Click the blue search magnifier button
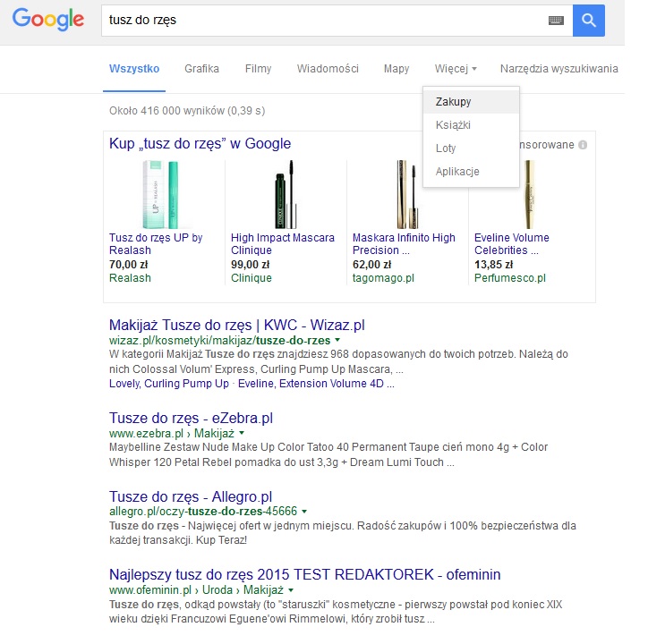This screenshot has width=648, height=644. pyautogui.click(x=589, y=21)
